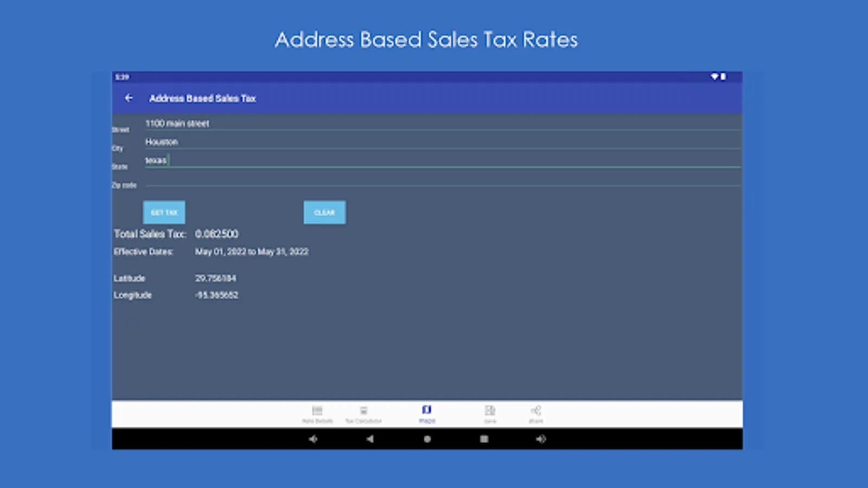Open the Rate Details tab
The height and width of the screenshot is (488, 868).
pos(317,414)
